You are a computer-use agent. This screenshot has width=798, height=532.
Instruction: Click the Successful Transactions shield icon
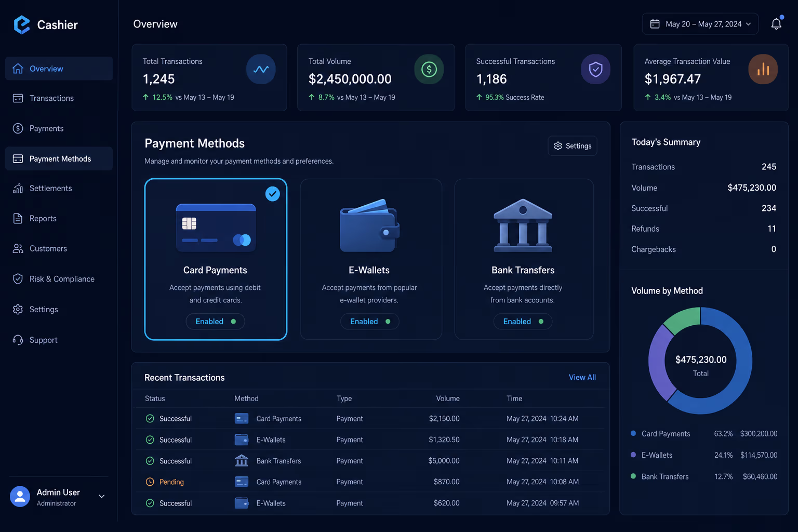(595, 69)
